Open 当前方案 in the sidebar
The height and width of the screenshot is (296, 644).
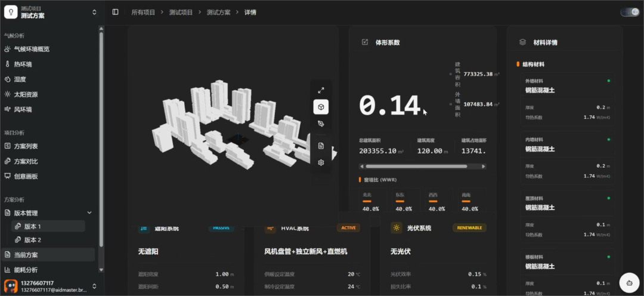click(48, 254)
